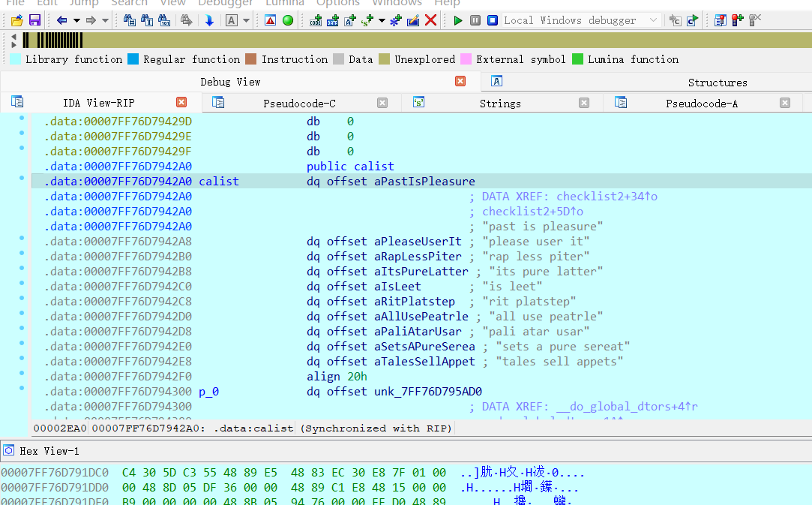Open the Search menu
812x505 pixels.
point(129,3)
